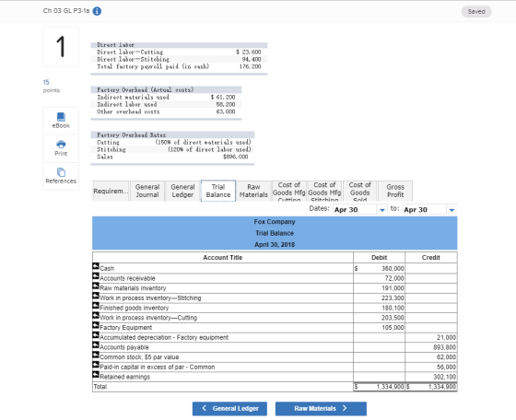Click the Retained earnings row icon
Image resolution: width=516 pixels, height=420 pixels.
[96, 375]
